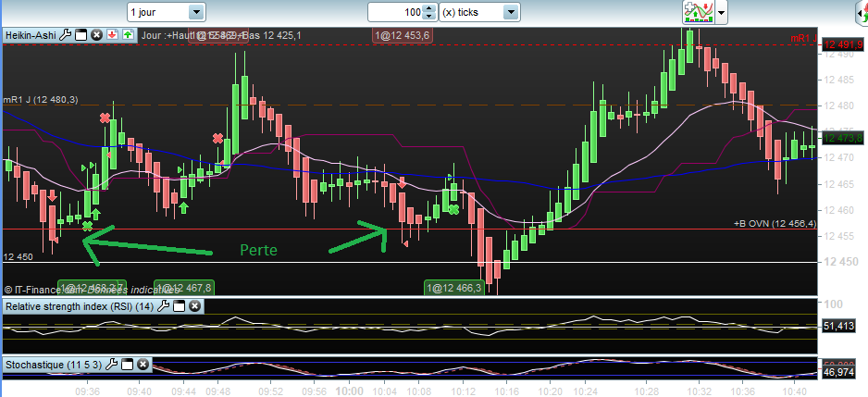Select the Stochastique (11 5 3) title
Screen dimensions: 868x397
(x=55, y=365)
